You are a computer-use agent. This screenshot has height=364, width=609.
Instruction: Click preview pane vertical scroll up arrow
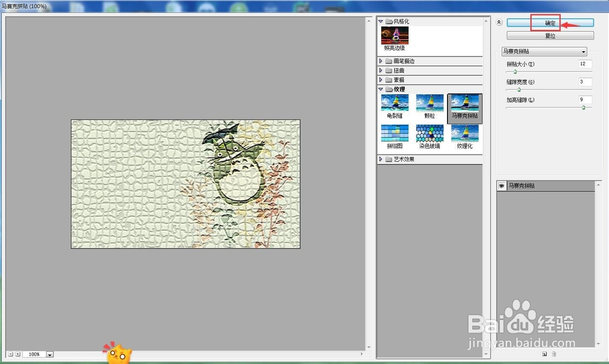(368, 20)
